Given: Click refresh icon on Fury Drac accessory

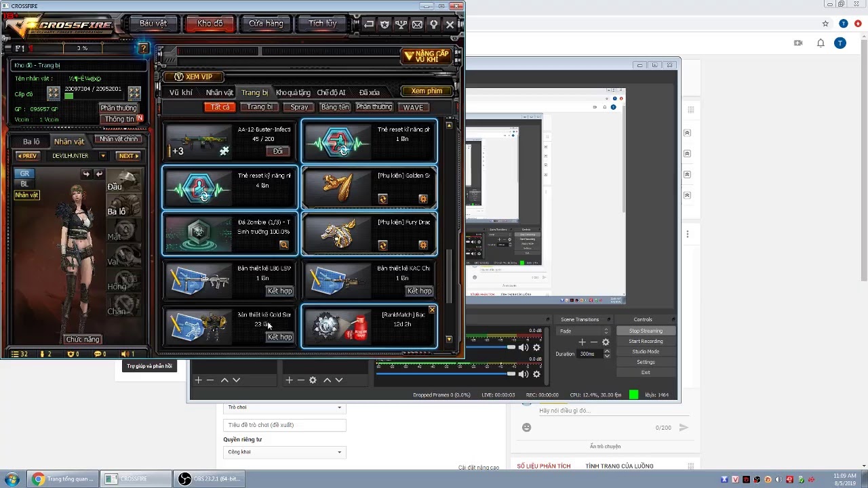Looking at the screenshot, I should coord(382,245).
